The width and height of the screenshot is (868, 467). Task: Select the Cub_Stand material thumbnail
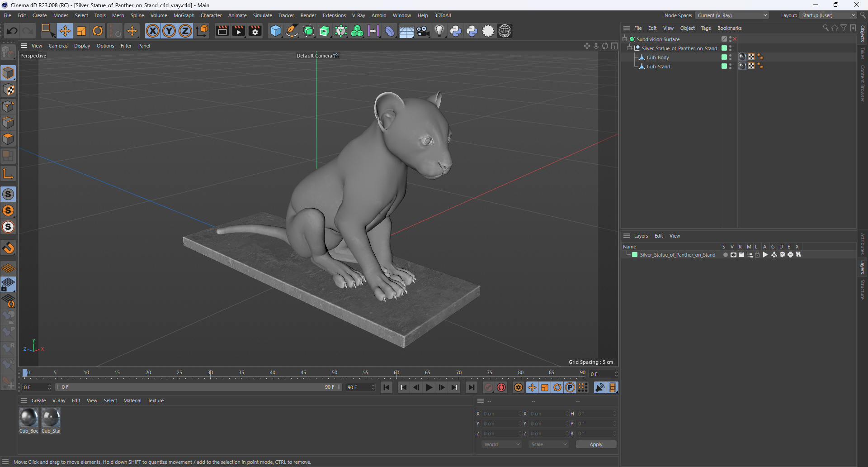pyautogui.click(x=51, y=418)
